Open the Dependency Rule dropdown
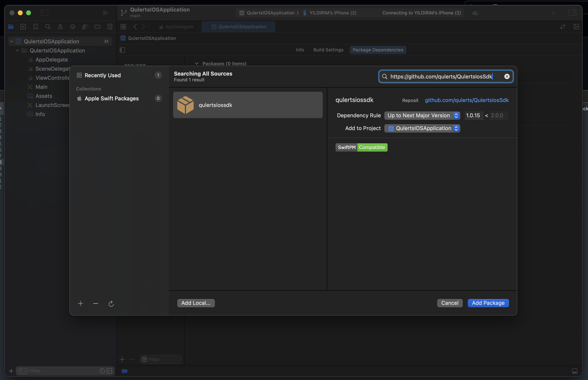588x380 pixels. (x=422, y=115)
